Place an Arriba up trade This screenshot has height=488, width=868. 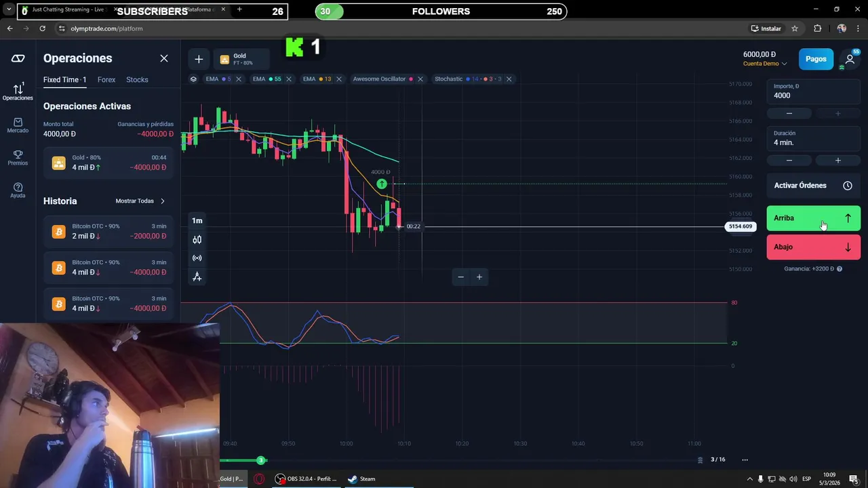[814, 218]
